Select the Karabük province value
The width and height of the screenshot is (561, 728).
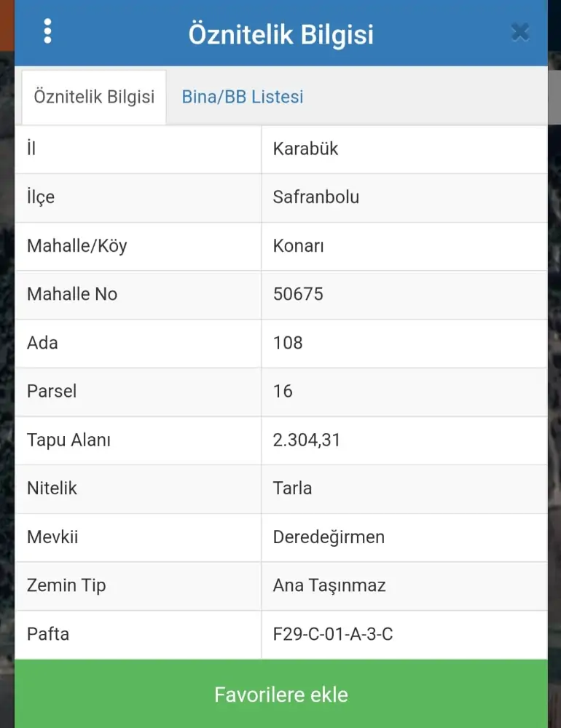[x=306, y=149]
